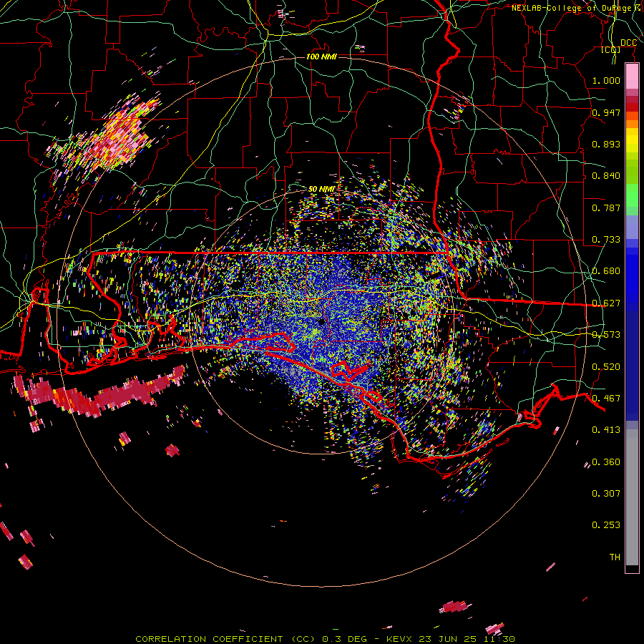This screenshot has height=644, width=644.
Task: Click the 0.787 scale value
Action: pos(606,208)
